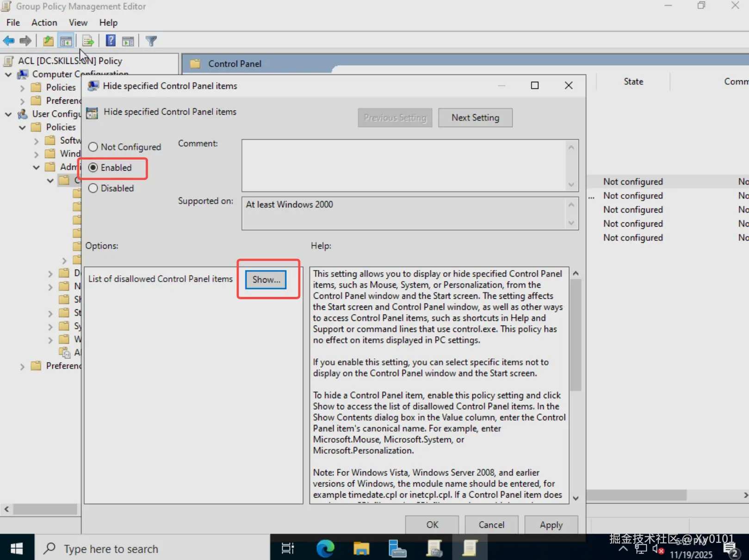This screenshot has width=749, height=560.
Task: Click the Help text scrollbar thumb
Action: click(576, 335)
